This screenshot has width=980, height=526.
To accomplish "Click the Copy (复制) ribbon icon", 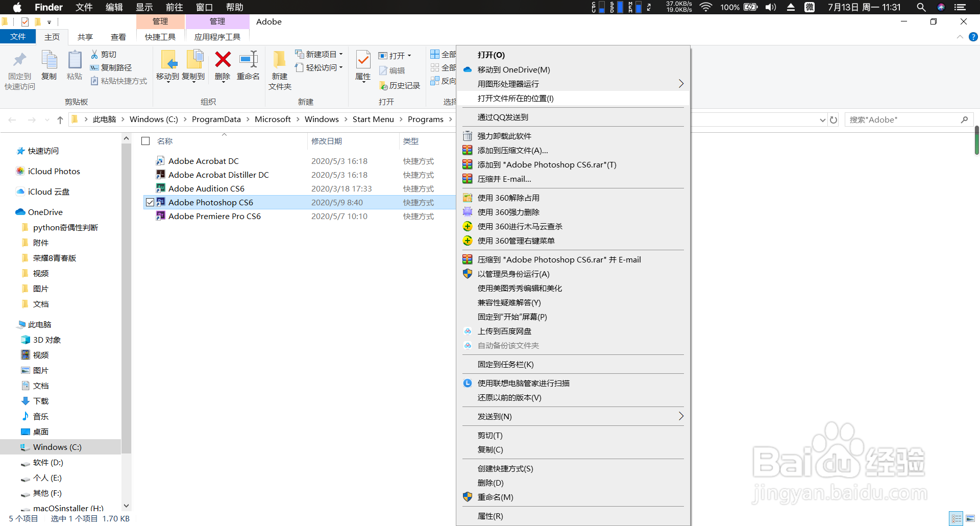I will pos(50,60).
